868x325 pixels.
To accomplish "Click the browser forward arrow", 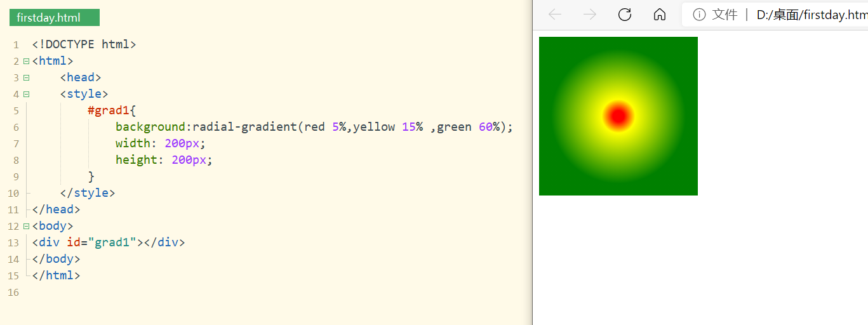I will 590,15.
